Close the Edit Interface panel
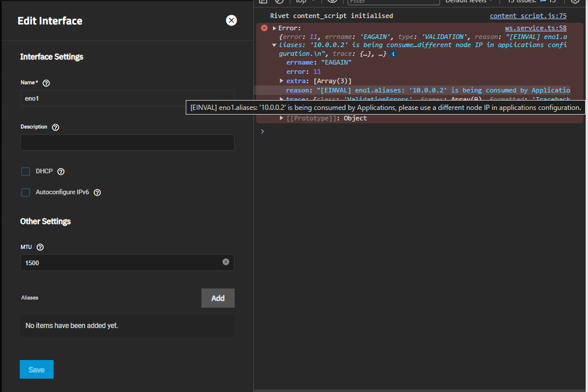The height and width of the screenshot is (392, 588). 231,20
